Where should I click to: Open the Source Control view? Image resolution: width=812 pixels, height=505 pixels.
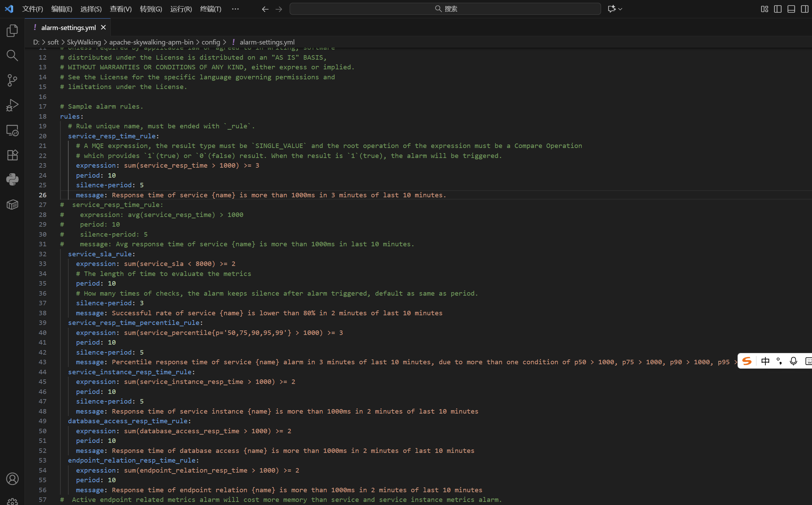pos(12,80)
